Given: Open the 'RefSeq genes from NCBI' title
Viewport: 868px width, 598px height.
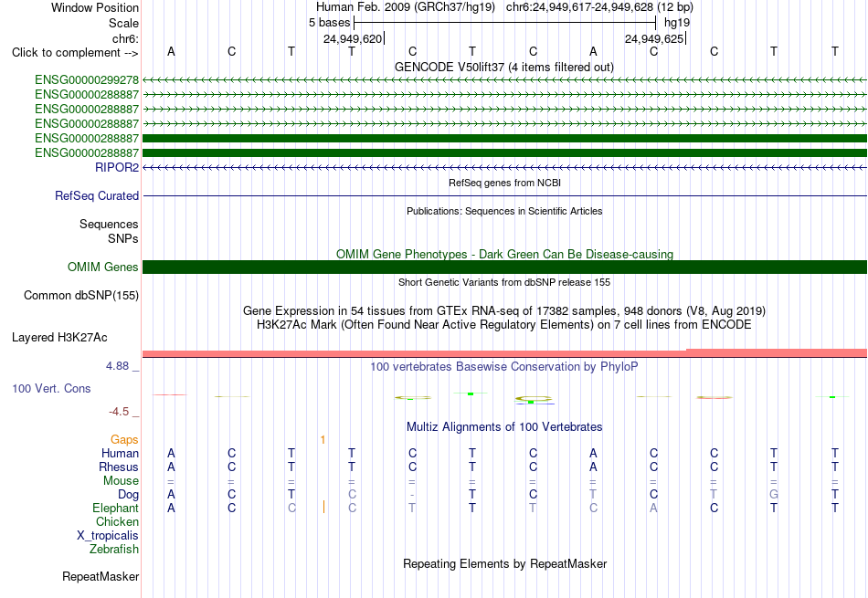Looking at the screenshot, I should [504, 183].
